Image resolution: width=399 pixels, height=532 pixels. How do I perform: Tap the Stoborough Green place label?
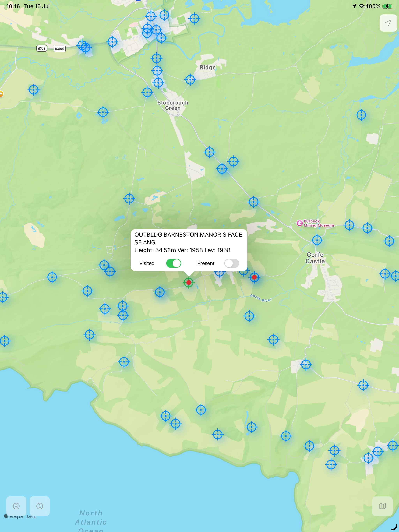[x=173, y=105]
